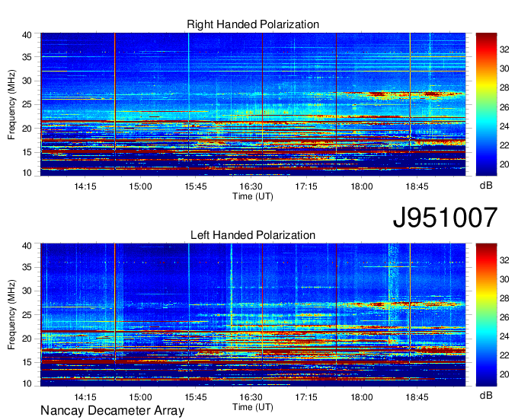Image resolution: width=518 pixels, height=420 pixels.
Task: Click the 26 dB value on upper color bar
Action: coord(504,107)
